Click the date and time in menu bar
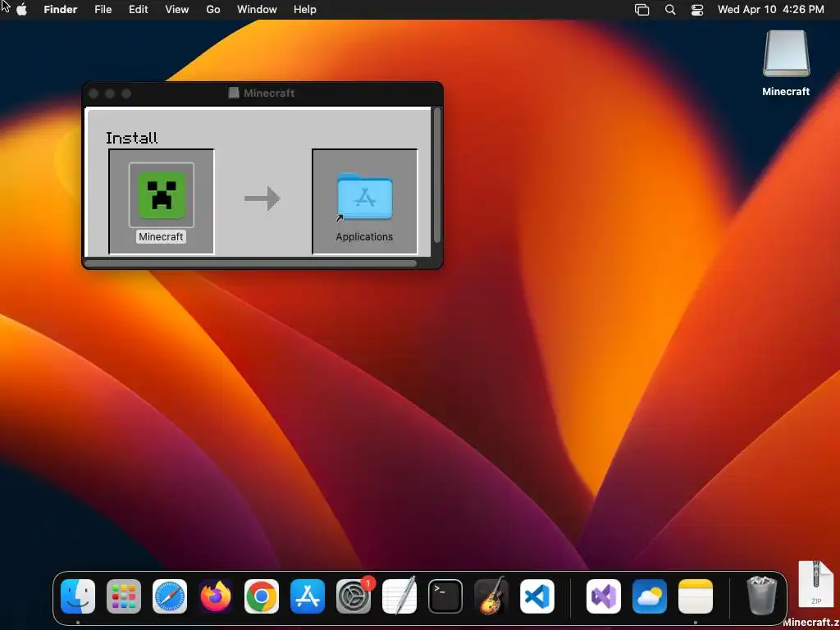840x630 pixels. (x=771, y=10)
